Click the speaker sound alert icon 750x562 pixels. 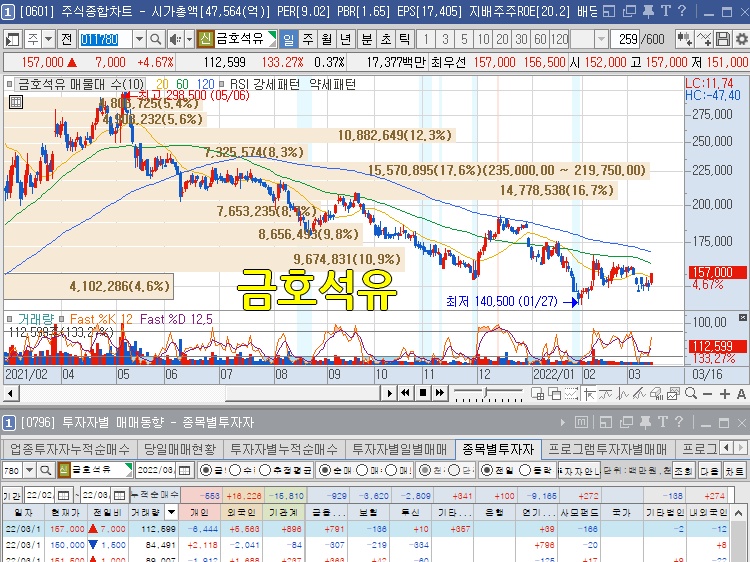click(x=175, y=39)
